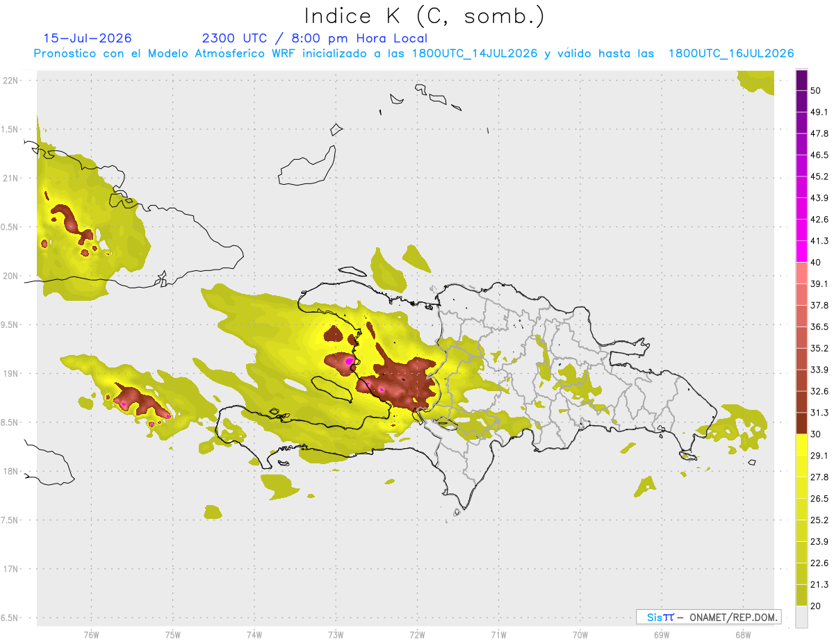Image resolution: width=834 pixels, height=644 pixels.
Task: Click the legend value "20"
Action: [x=816, y=606]
